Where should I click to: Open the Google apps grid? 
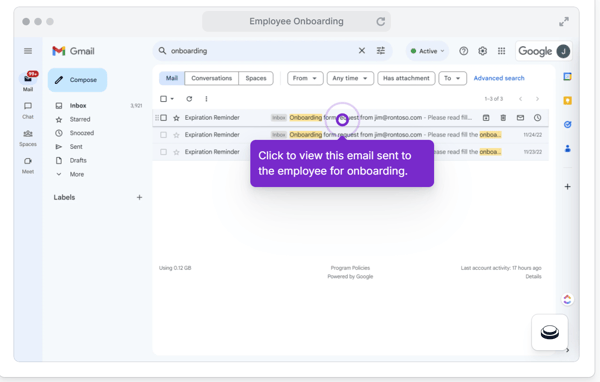click(x=501, y=51)
